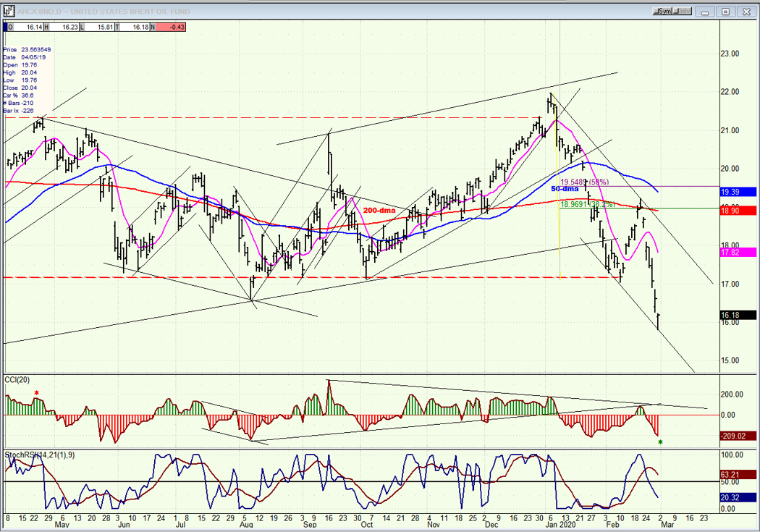This screenshot has height=532, width=760.
Task: Select the CCI(20) indicator label
Action: pos(17,380)
